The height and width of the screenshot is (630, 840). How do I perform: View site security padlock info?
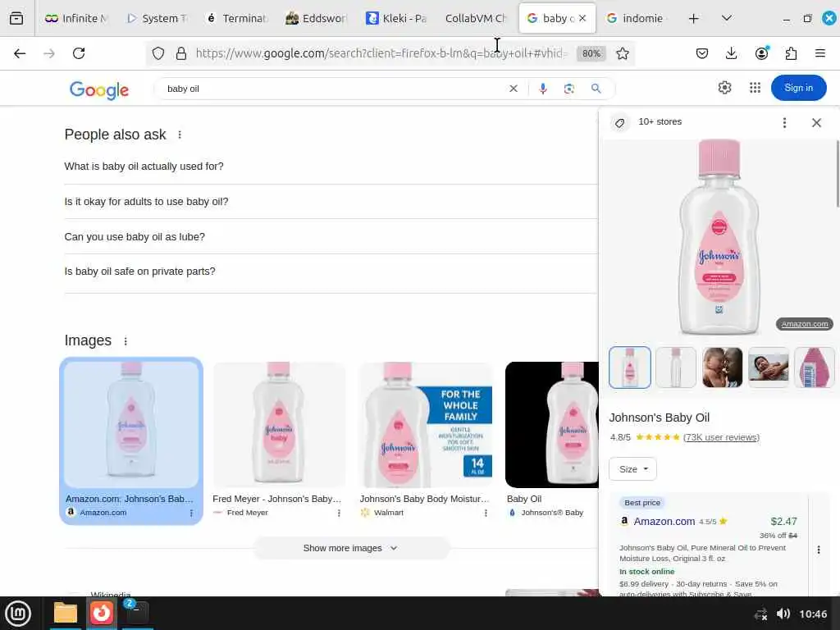181,53
